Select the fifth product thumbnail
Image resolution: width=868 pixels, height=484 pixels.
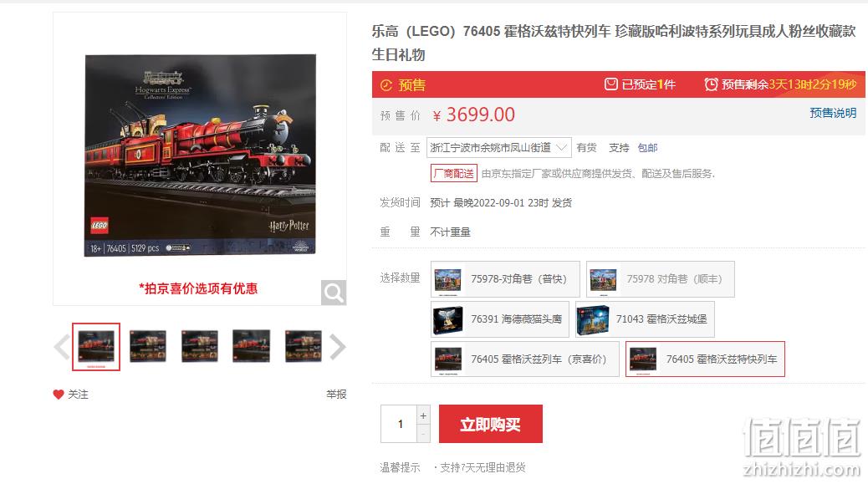click(304, 347)
